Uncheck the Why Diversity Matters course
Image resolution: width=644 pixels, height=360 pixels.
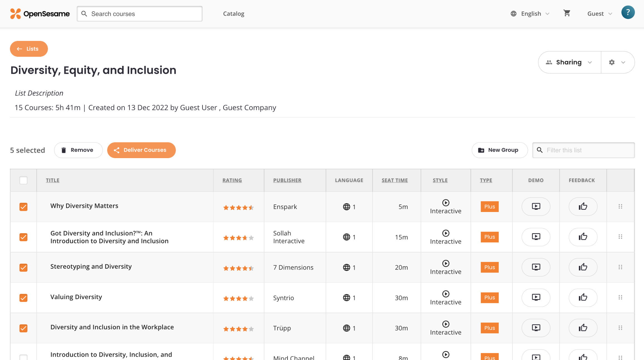click(x=23, y=207)
